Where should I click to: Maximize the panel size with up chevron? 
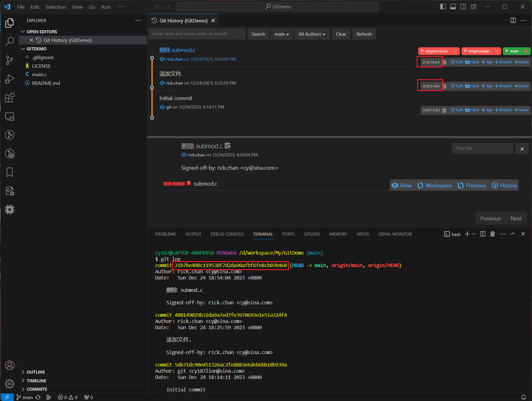tap(513, 234)
